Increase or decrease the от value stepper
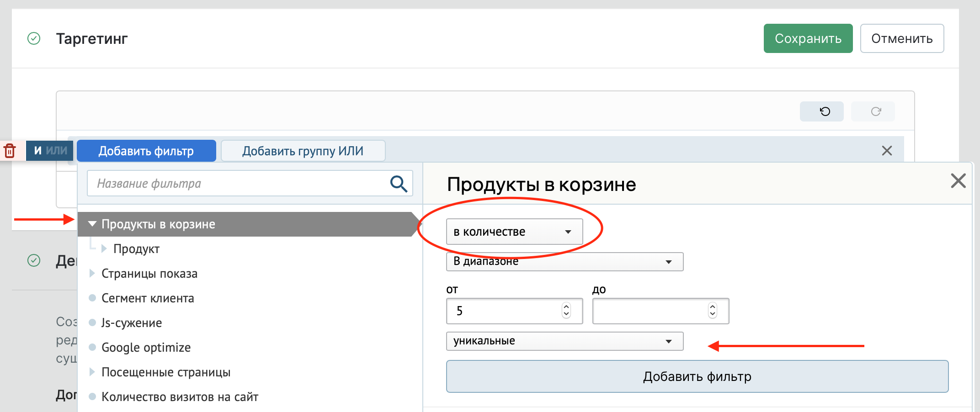This screenshot has height=412, width=980. tap(566, 311)
